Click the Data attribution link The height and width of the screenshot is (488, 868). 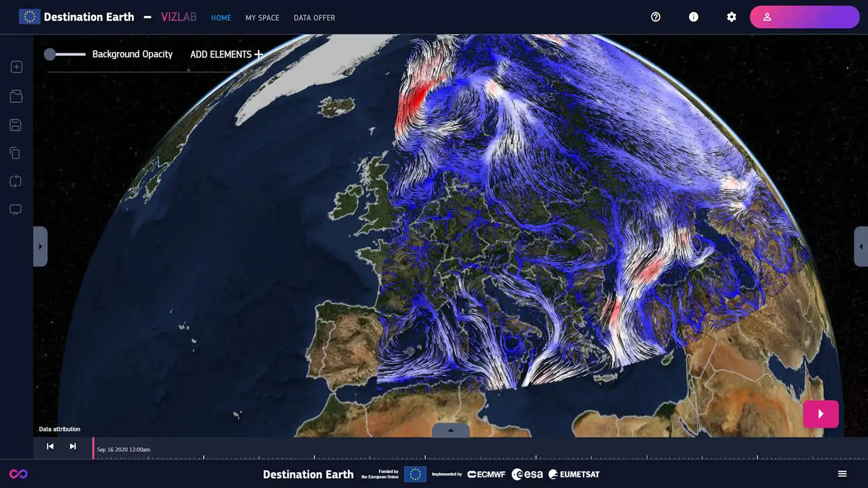[60, 429]
